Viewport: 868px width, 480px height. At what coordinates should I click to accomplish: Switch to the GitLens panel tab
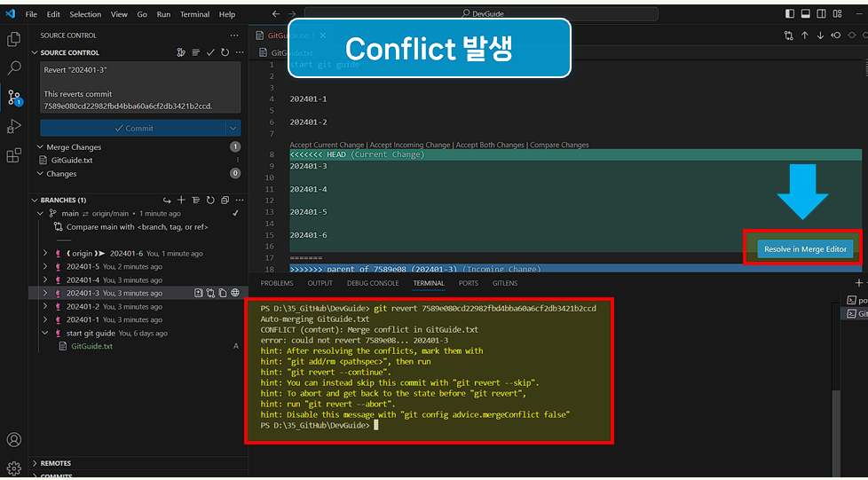pyautogui.click(x=505, y=283)
